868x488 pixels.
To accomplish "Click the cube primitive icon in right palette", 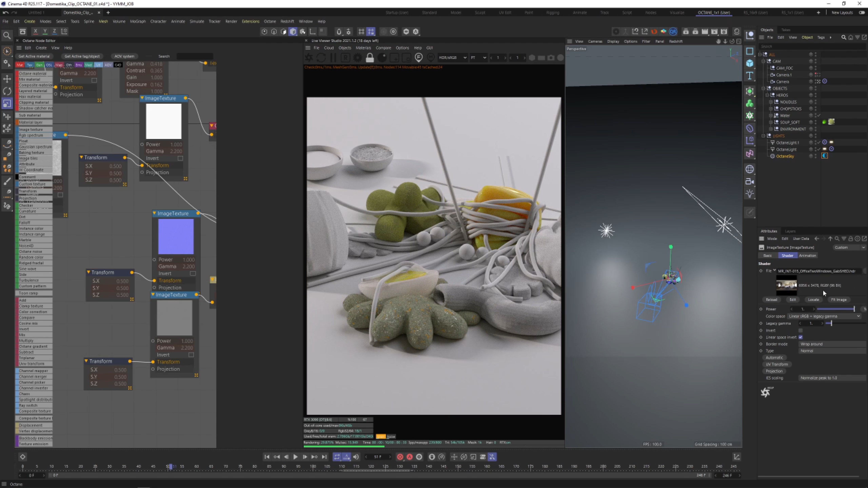I will click(x=749, y=63).
